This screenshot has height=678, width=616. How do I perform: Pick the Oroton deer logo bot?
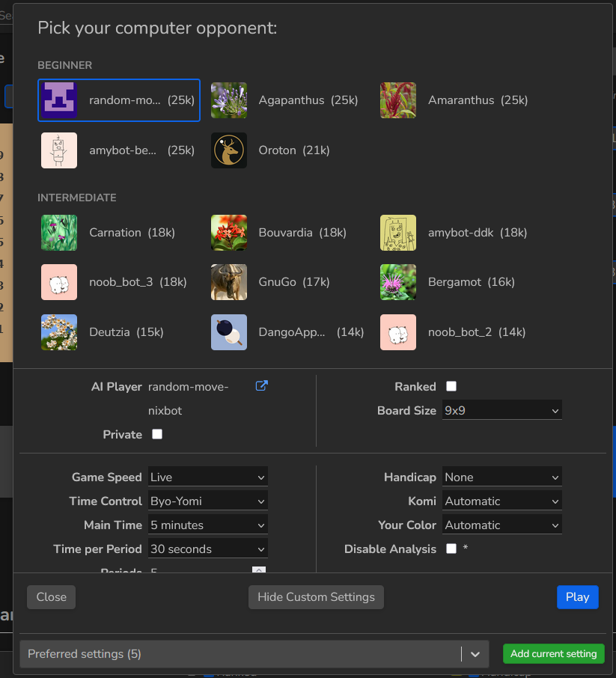click(x=229, y=150)
